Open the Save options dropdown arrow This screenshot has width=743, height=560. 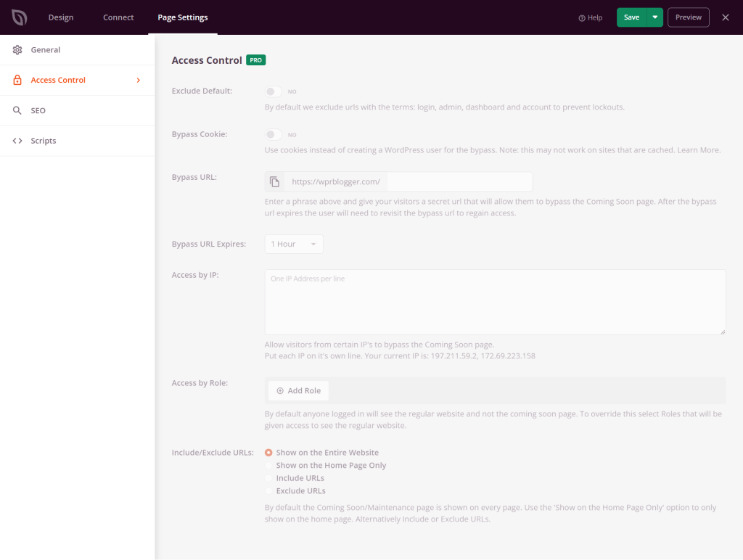point(655,17)
